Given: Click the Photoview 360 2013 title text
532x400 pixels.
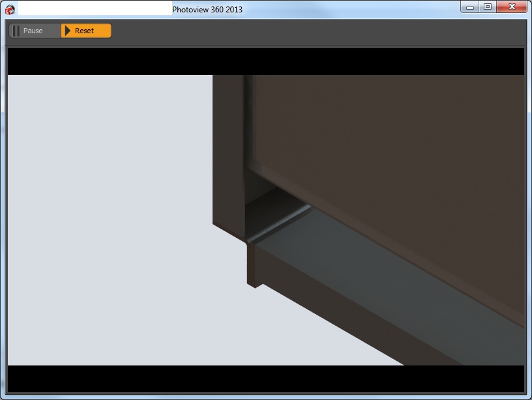Looking at the screenshot, I should click(x=207, y=10).
